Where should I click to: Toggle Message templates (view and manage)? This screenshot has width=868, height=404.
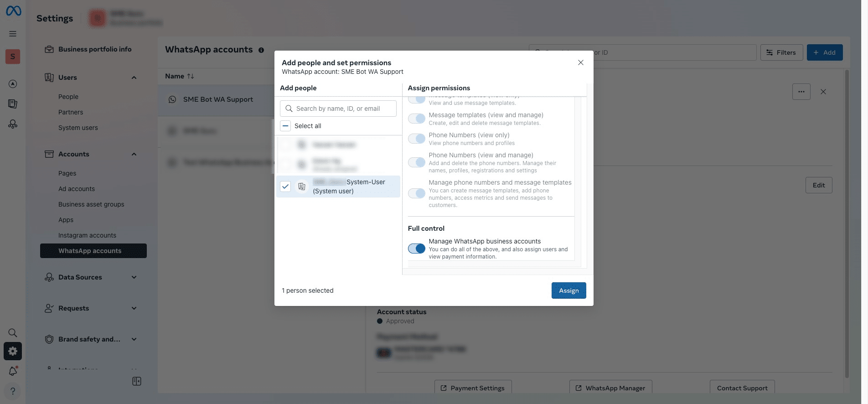tap(417, 119)
